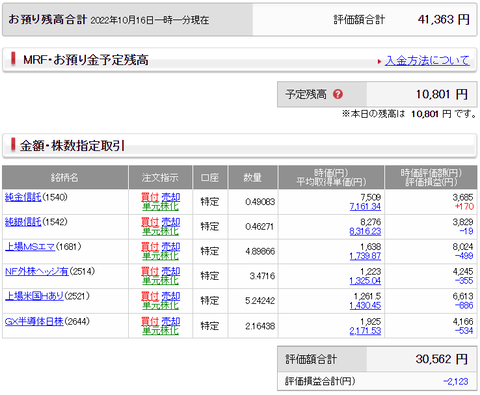Open average cost 1,430.45 link
480x395 pixels.
pos(365,306)
